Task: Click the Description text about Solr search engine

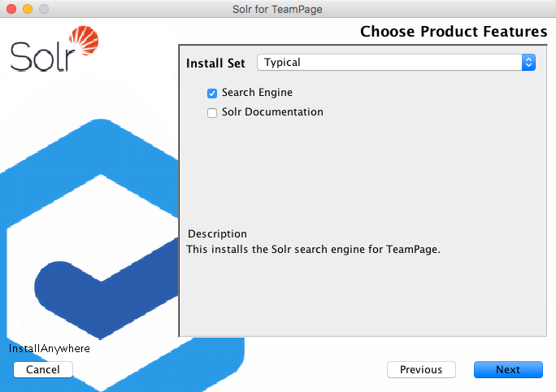Action: click(313, 250)
